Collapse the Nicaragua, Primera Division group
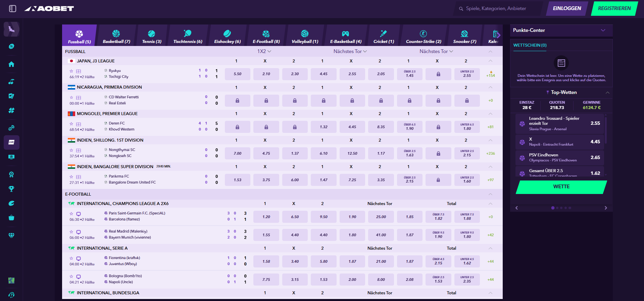The width and height of the screenshot is (644, 301). pos(490,87)
